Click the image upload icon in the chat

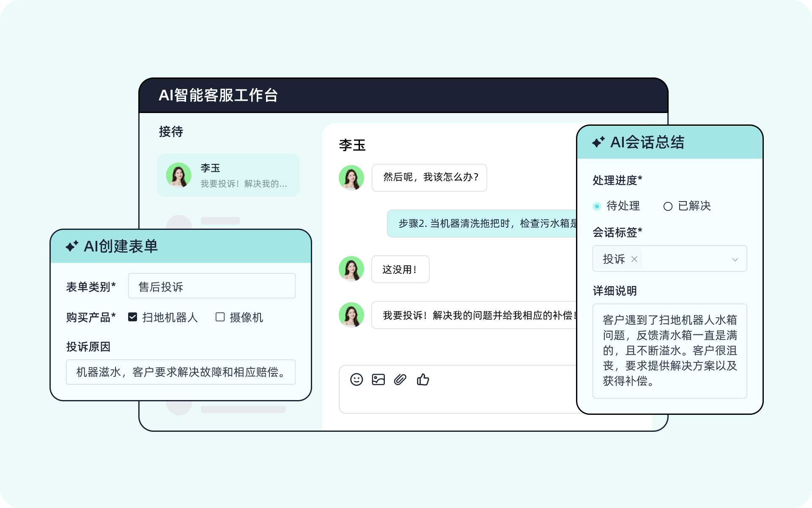pyautogui.click(x=379, y=380)
